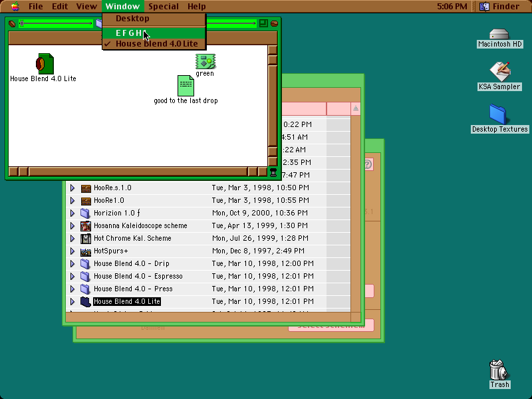Click the date Tue, Mar 3, 1998, 10:55 PM
Image resolution: width=532 pixels, height=399 pixels.
click(x=261, y=201)
